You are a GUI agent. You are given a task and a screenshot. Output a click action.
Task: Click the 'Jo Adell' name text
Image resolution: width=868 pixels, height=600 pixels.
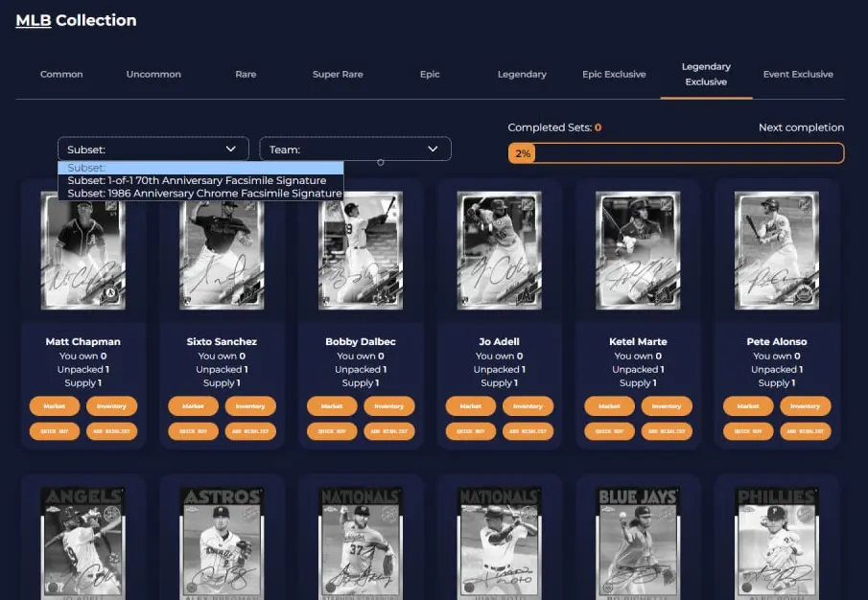(500, 342)
